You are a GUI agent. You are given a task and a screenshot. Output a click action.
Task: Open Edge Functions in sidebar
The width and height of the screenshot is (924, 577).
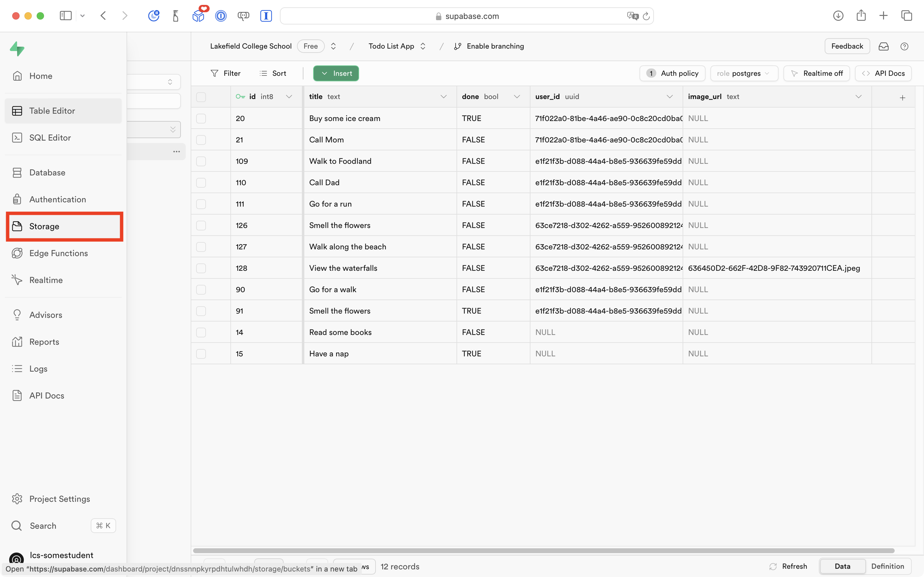point(58,253)
